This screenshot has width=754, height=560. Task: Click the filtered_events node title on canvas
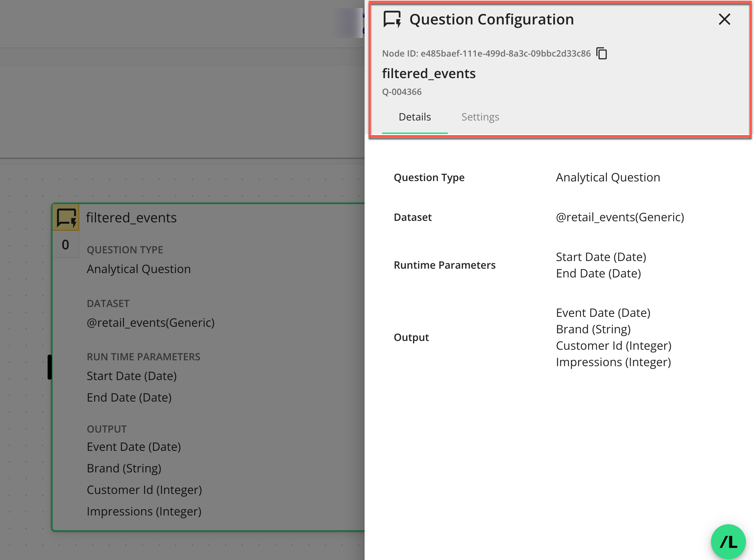tap(131, 218)
